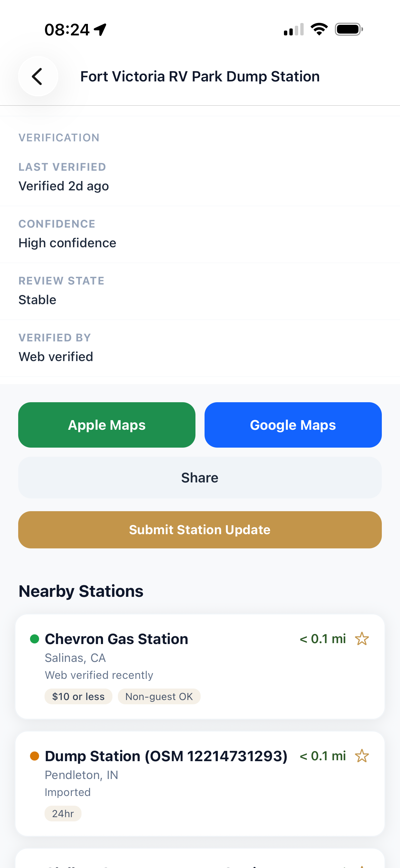Tap the orange status dot for Dump Station

click(x=35, y=756)
